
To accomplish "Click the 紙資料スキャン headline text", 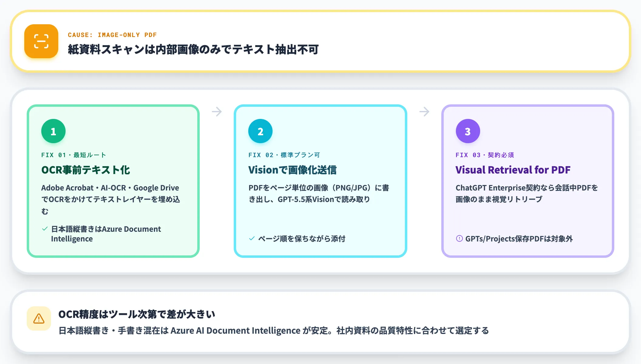I will (x=193, y=49).
